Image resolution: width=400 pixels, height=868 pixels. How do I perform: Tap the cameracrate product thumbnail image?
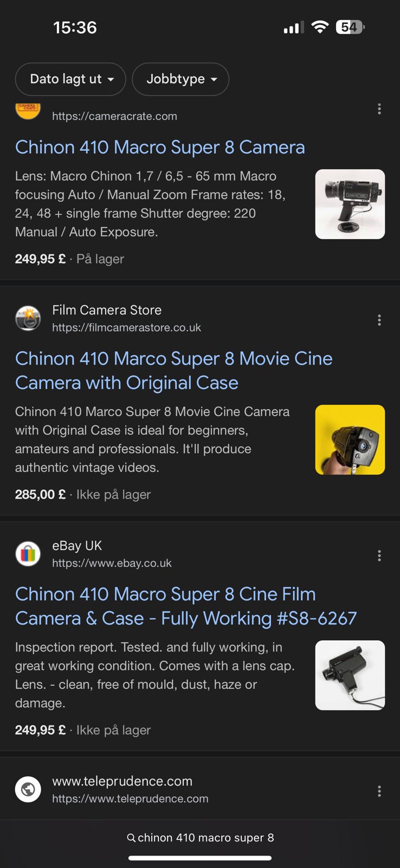(350, 204)
